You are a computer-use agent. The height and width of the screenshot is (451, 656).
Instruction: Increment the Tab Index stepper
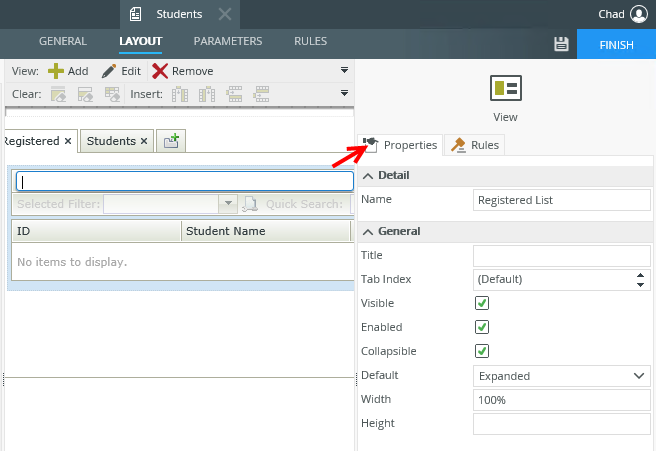coord(640,275)
